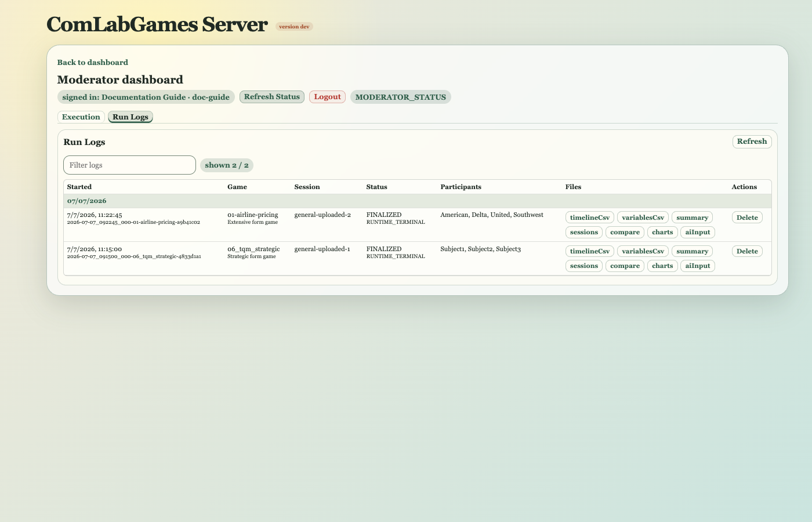
Task: Refresh the Run Logs panel
Action: tap(752, 142)
